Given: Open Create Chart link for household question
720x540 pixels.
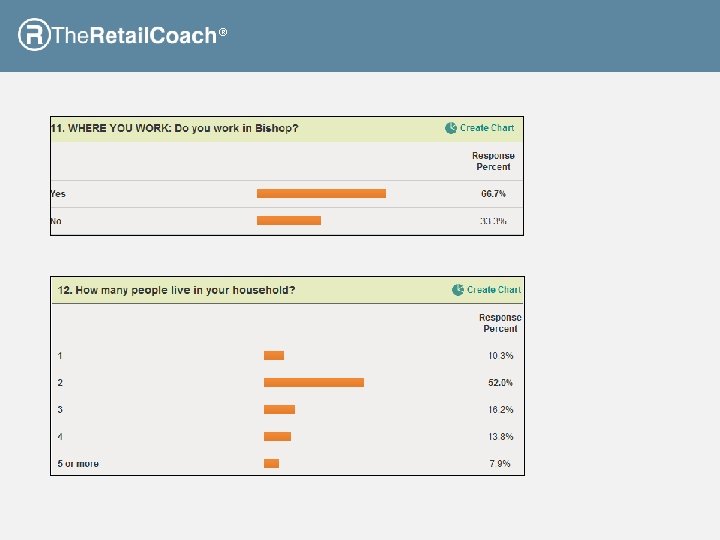Looking at the screenshot, I should point(494,290).
